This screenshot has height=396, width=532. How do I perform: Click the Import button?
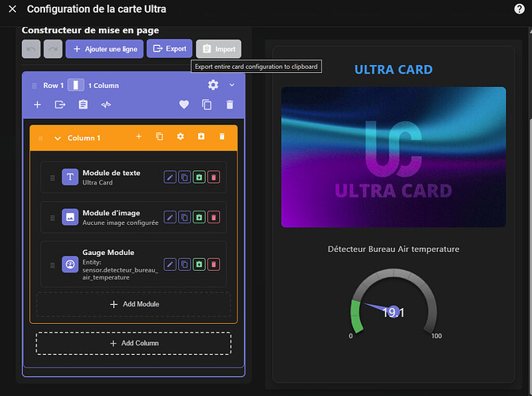(x=218, y=49)
